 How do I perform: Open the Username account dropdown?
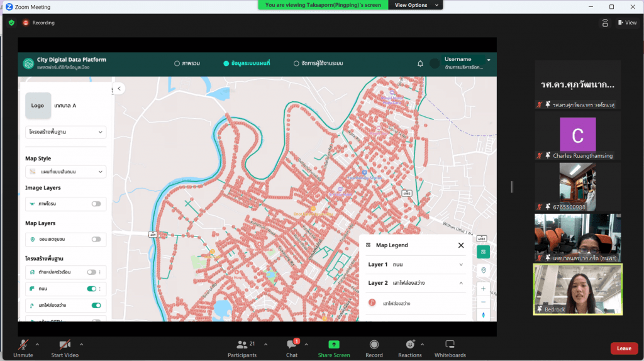[489, 60]
